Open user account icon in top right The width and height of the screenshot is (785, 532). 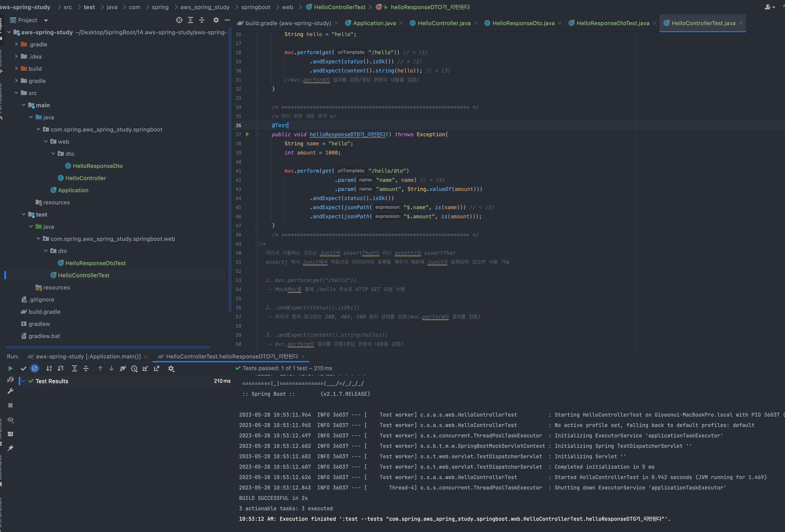click(769, 7)
